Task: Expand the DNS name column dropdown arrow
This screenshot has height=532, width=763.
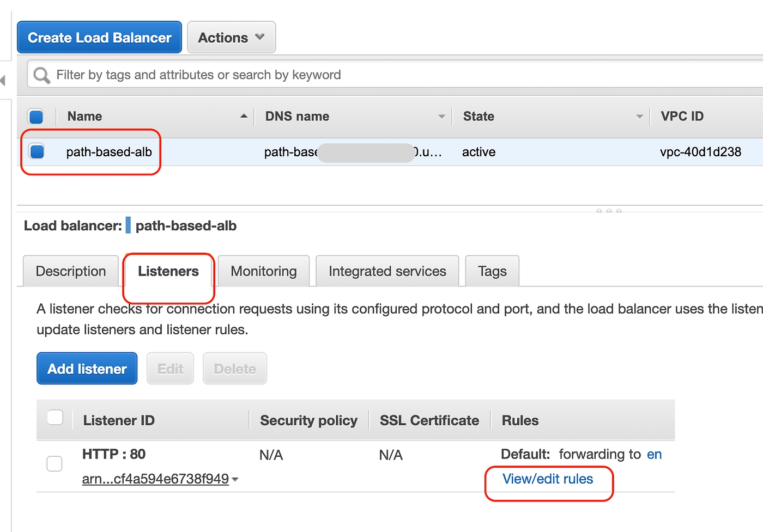Action: 441,117
